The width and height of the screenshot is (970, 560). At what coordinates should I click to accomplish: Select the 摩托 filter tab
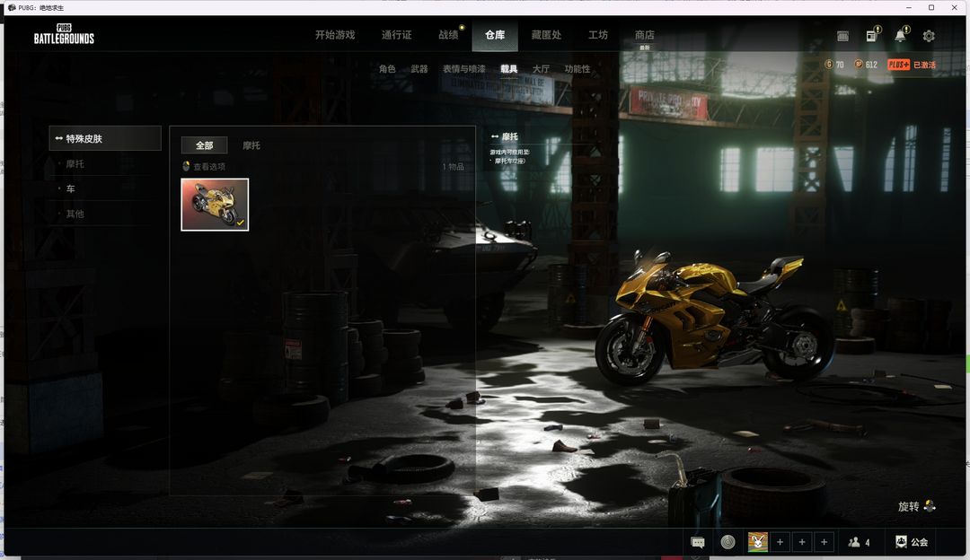251,145
